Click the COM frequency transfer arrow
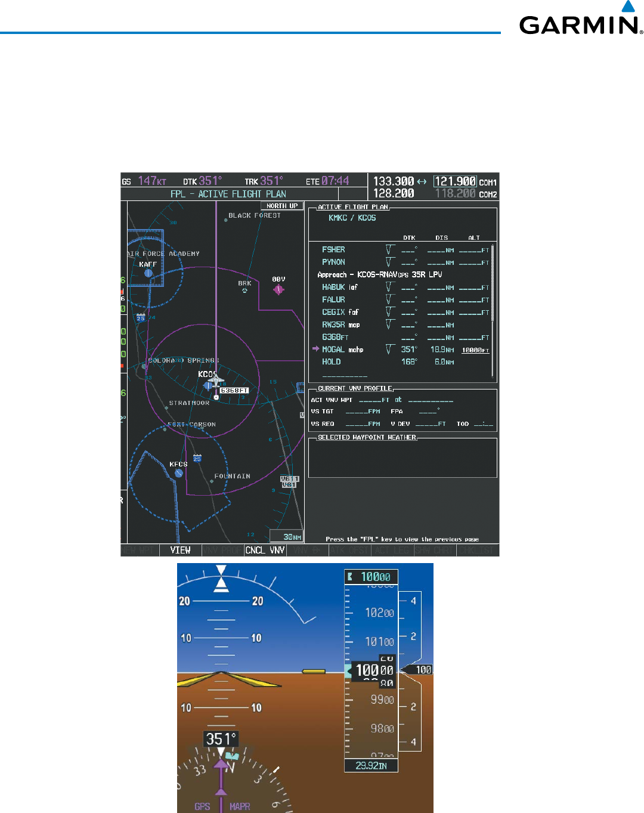Screen dimensions: 644x813 422,181
